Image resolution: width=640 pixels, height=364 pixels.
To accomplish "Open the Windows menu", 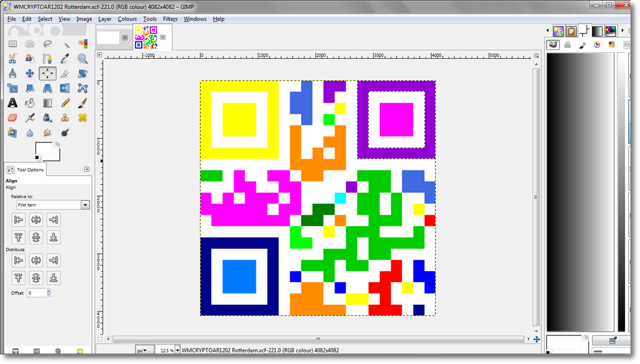I will [195, 19].
